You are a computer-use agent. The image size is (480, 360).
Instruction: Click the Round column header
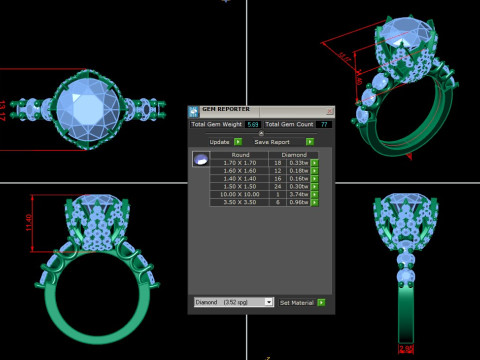click(x=240, y=155)
